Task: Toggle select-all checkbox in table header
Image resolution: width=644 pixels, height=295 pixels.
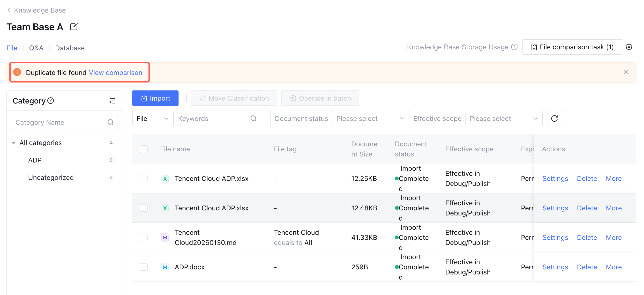Action: [143, 149]
